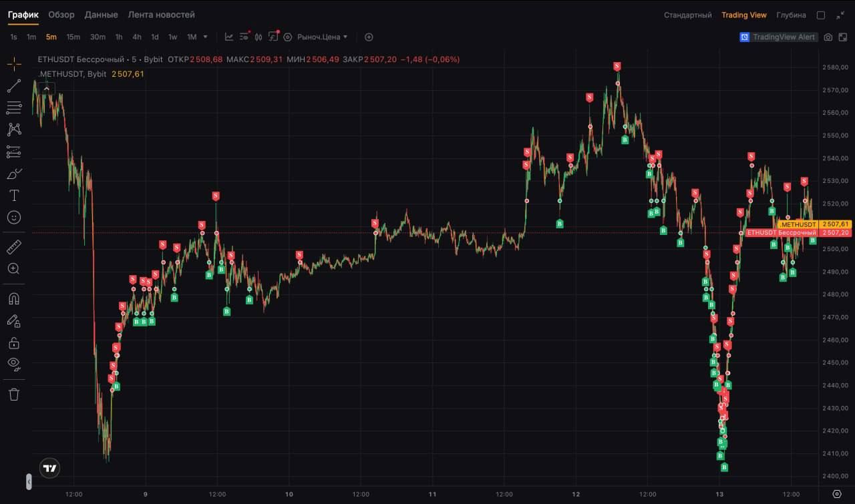Click the fullscreen chart icon
This screenshot has width=855, height=504.
tap(842, 37)
